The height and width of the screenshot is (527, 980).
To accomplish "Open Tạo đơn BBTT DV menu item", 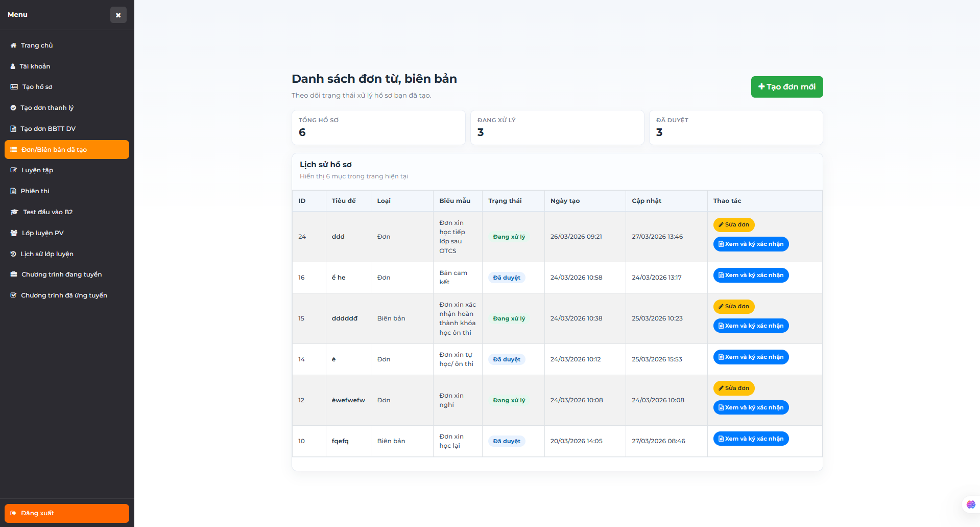I will (x=48, y=129).
